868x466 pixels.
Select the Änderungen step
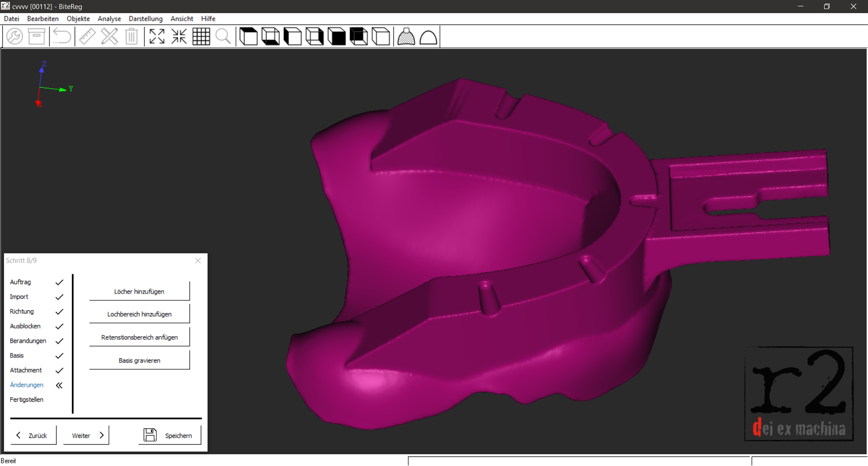click(x=27, y=385)
